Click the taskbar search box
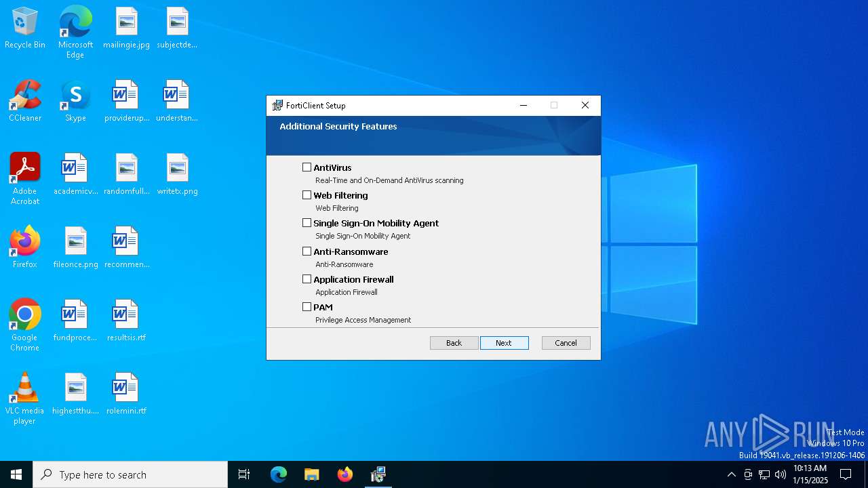The width and height of the screenshot is (868, 488). pyautogui.click(x=130, y=474)
